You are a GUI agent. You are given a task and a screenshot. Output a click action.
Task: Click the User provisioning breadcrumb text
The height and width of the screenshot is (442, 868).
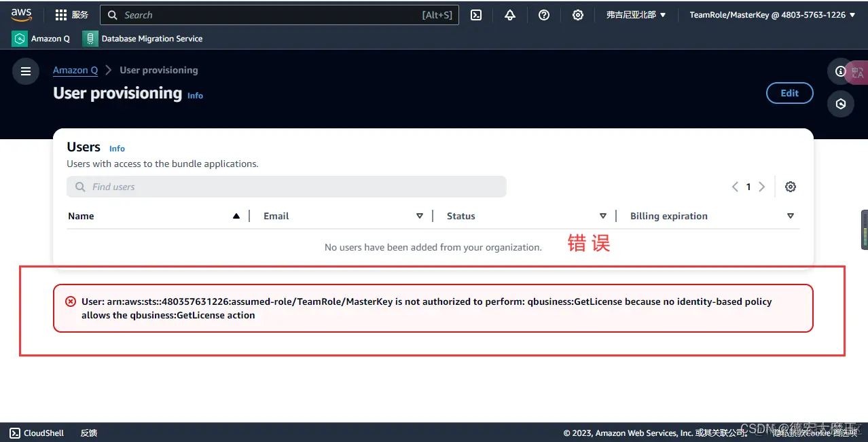[x=159, y=70]
